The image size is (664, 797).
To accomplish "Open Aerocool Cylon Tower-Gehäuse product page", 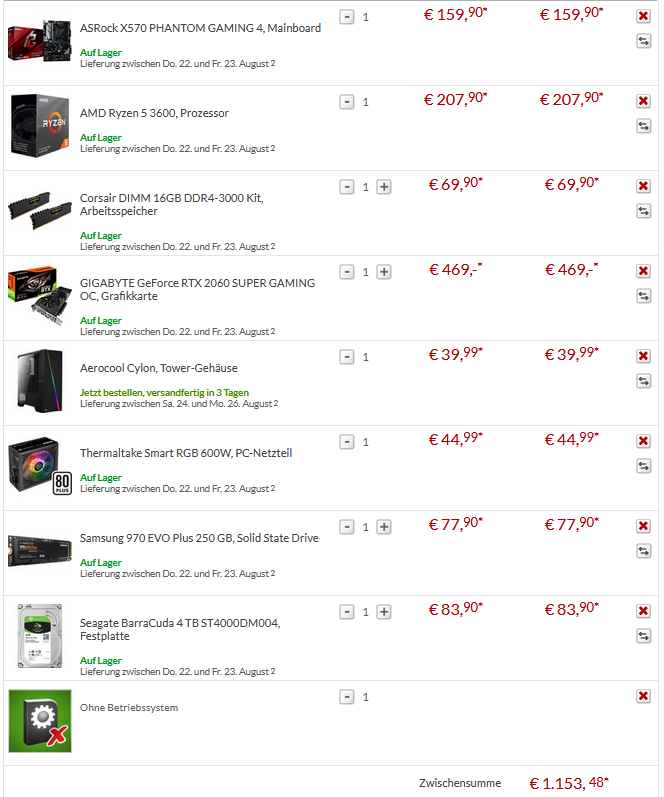I will (159, 368).
